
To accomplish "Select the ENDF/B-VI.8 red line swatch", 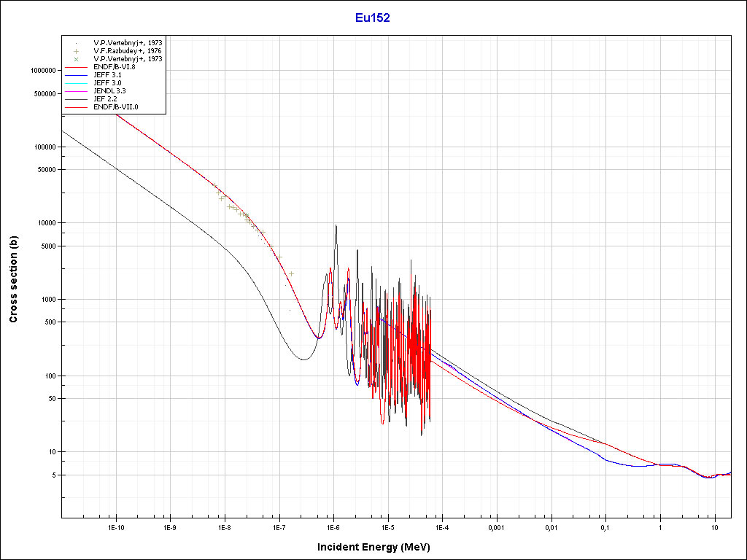I will click(x=77, y=67).
